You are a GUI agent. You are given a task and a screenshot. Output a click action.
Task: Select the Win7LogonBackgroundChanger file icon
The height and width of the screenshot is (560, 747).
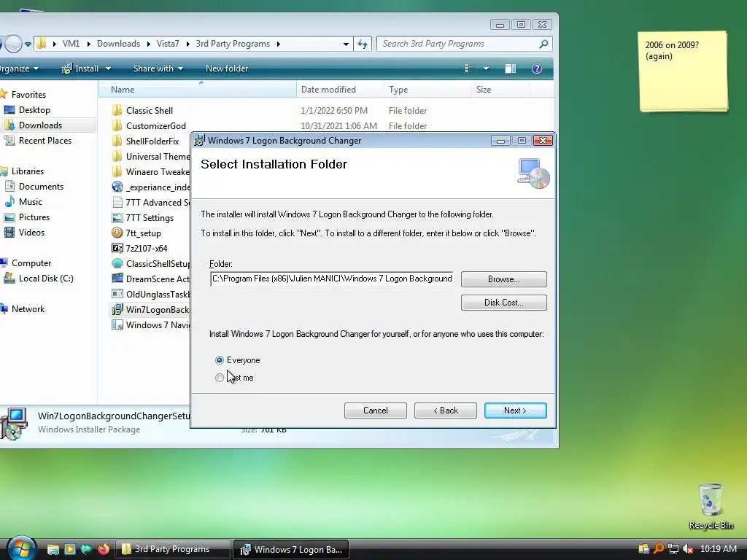pos(117,309)
